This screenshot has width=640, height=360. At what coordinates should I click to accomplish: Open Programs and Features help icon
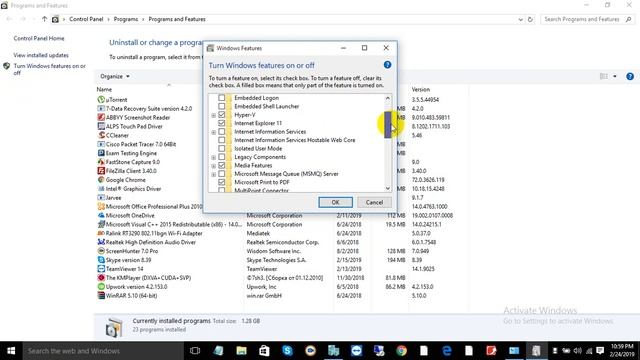click(630, 76)
